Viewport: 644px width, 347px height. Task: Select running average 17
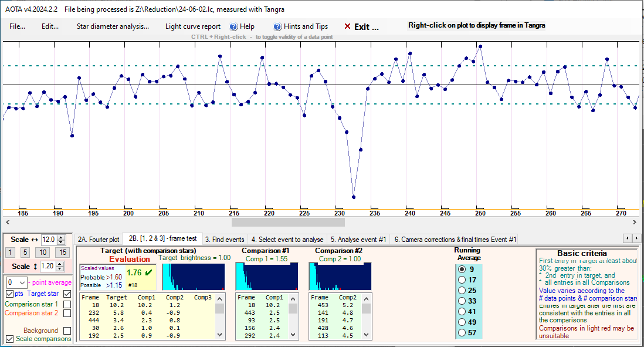[x=462, y=280]
